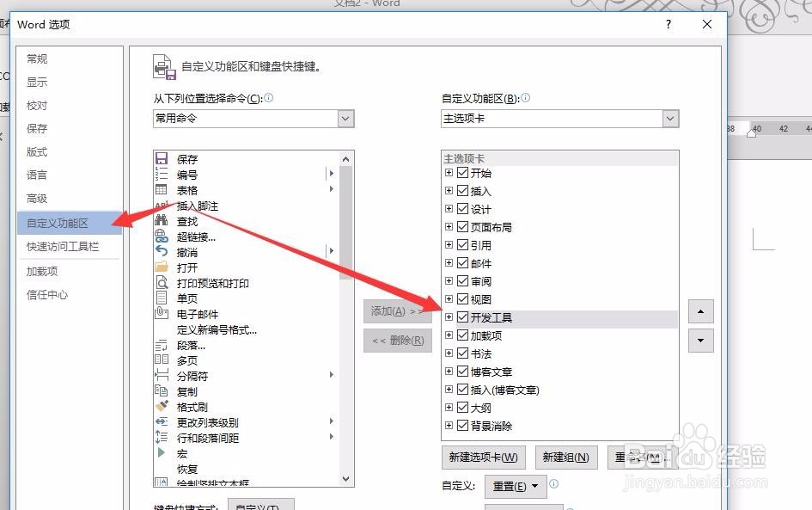Screen dimensions: 812x510
Task: Open the 重置(E) dropdown button
Action: 516,486
